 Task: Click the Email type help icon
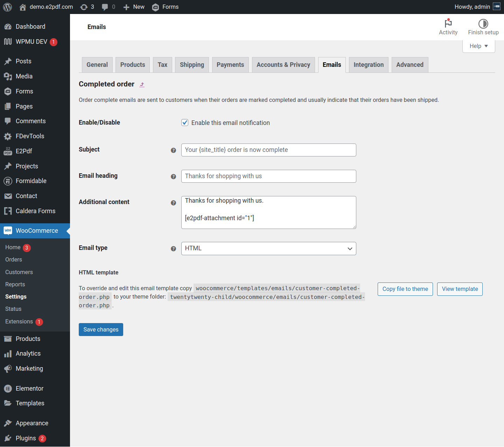coord(173,249)
